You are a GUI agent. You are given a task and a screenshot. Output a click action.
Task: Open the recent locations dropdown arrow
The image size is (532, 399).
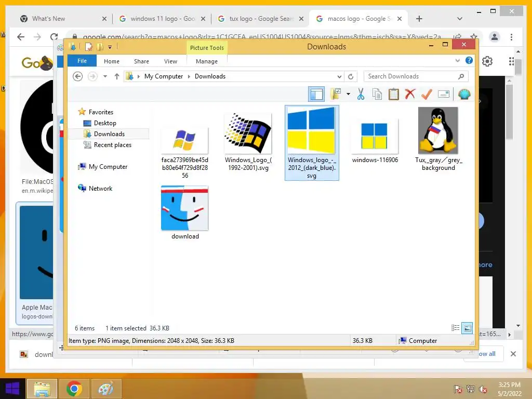pyautogui.click(x=105, y=76)
